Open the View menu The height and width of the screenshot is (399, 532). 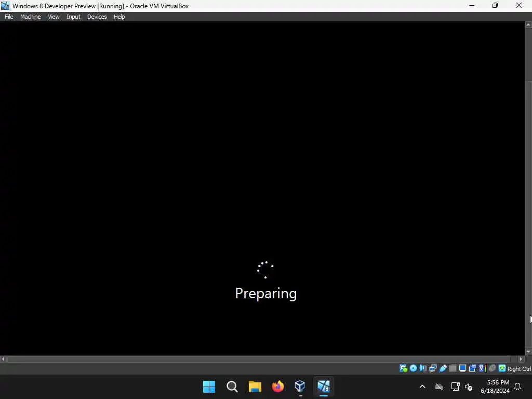point(54,17)
